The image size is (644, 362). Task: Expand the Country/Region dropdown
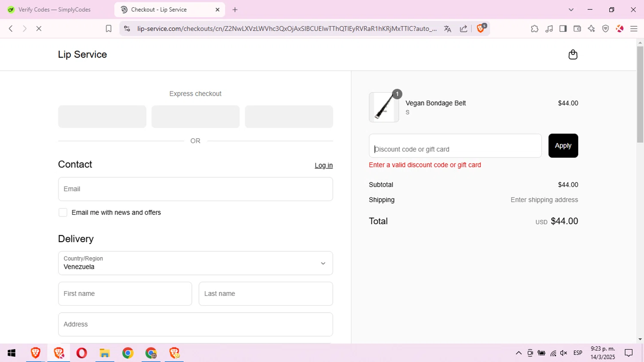click(195, 263)
